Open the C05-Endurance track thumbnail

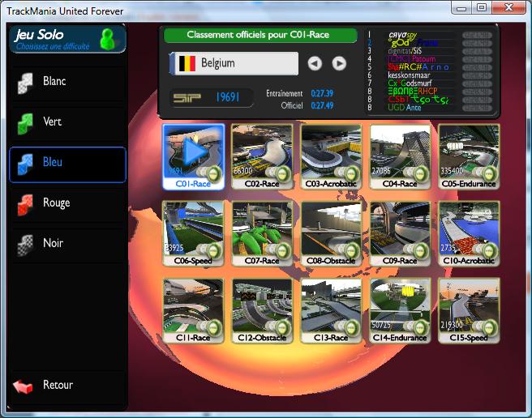pyautogui.click(x=469, y=156)
